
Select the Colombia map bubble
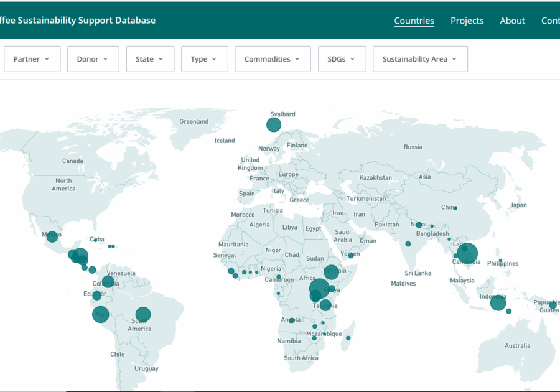[x=108, y=282]
